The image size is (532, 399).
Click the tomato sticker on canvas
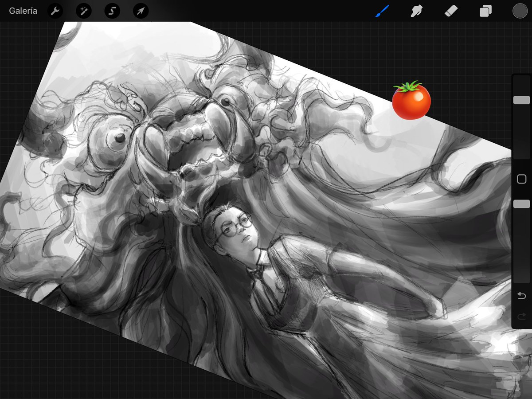point(411,101)
